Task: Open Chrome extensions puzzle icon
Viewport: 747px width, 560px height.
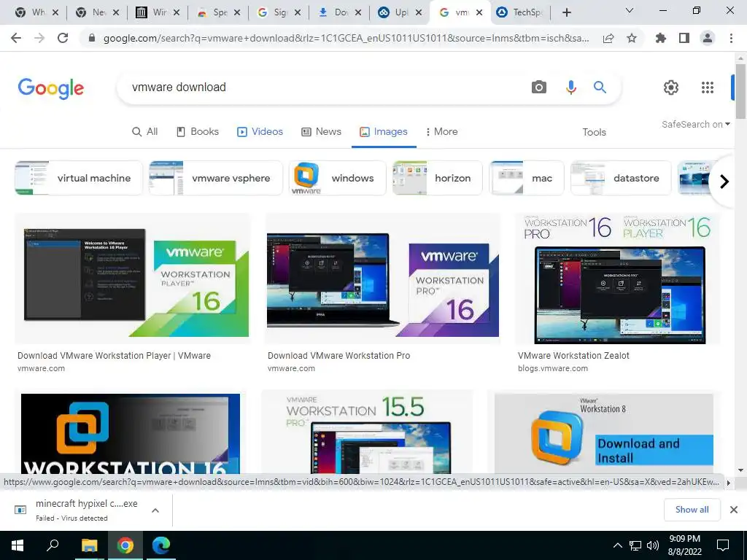Action: tap(661, 38)
